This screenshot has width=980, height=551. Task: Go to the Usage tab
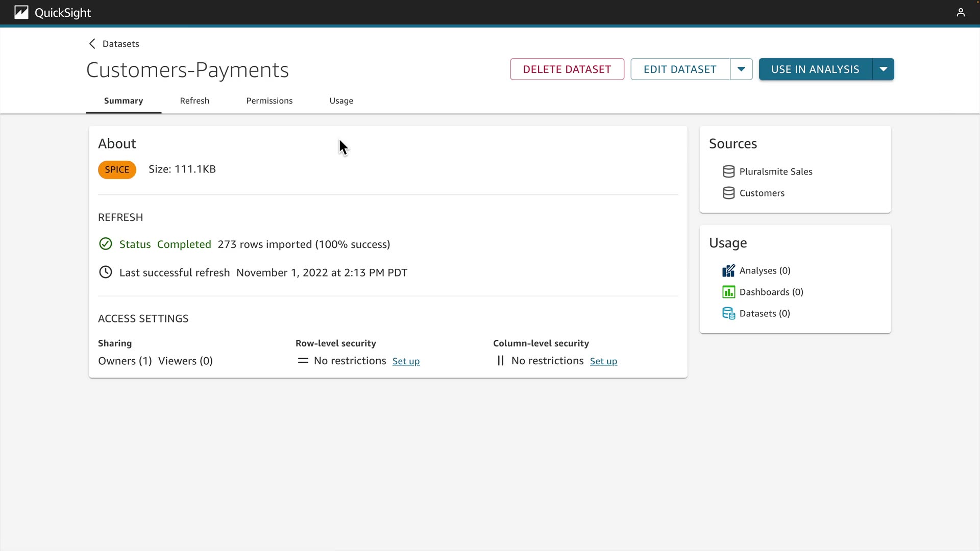[x=341, y=101]
